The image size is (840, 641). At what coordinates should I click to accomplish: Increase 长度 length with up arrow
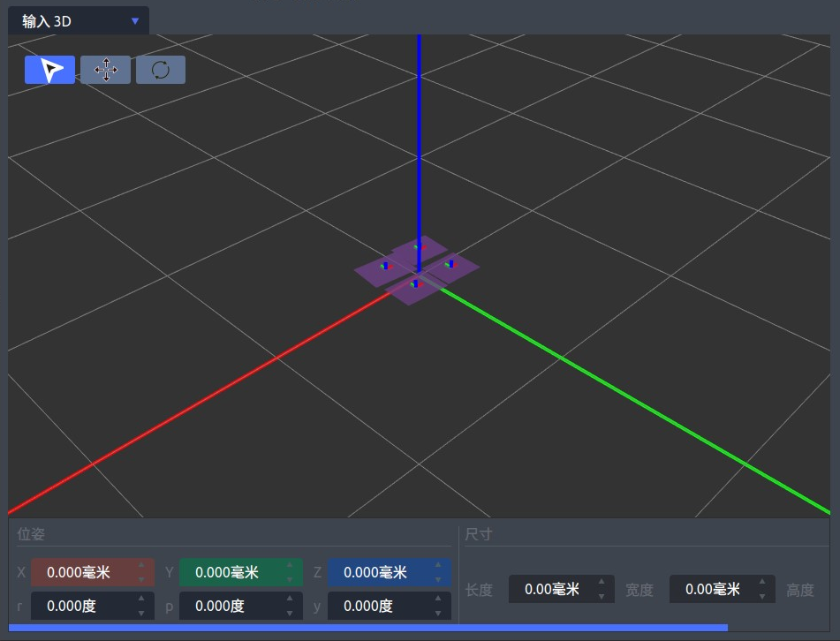tap(601, 582)
